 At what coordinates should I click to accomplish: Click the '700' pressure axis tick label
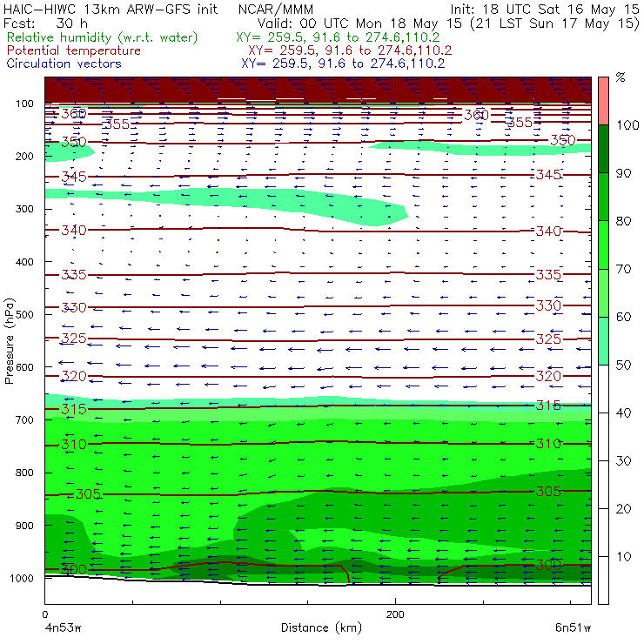24,419
